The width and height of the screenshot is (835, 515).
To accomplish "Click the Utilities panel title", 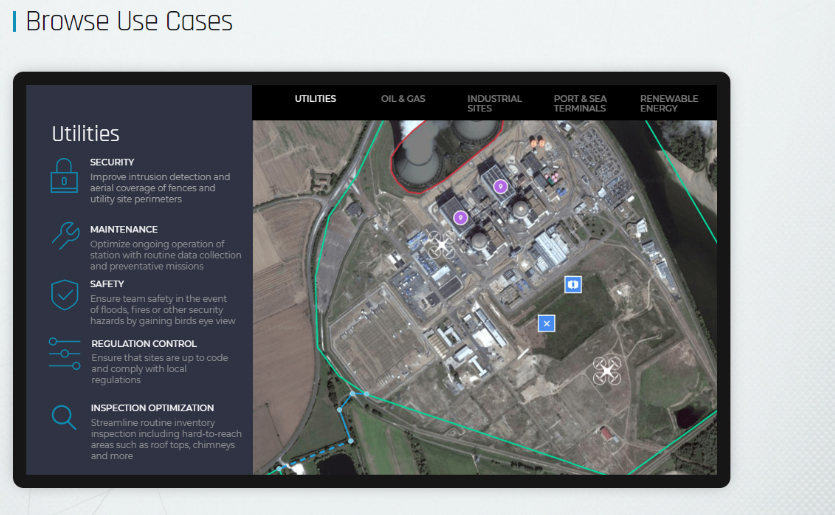I will (85, 134).
